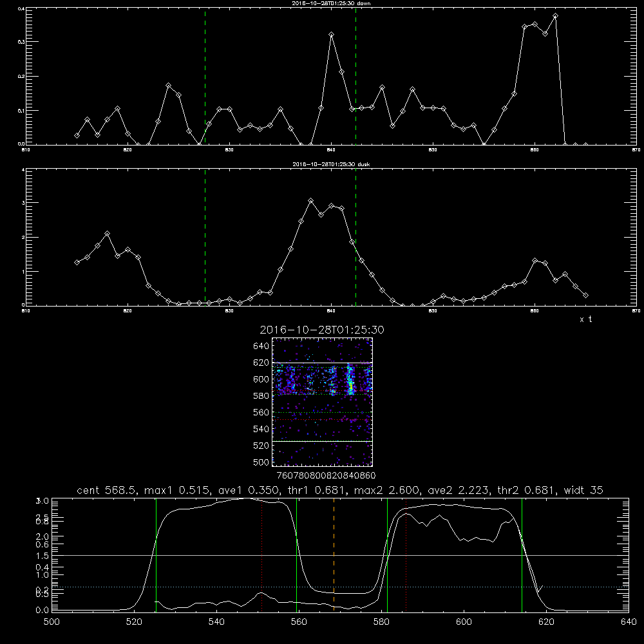Click the solid green line near 581 in bottom plot
The image size is (644, 644).
pos(387,555)
